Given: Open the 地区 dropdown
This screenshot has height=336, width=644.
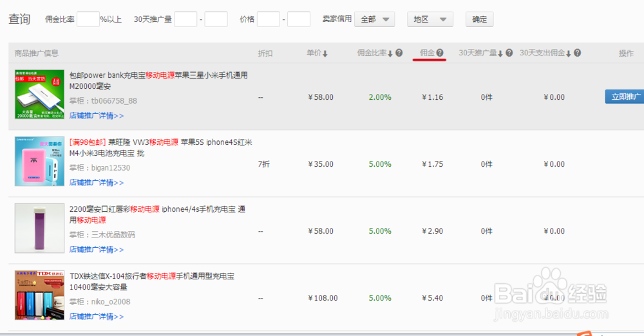Looking at the screenshot, I should [430, 19].
